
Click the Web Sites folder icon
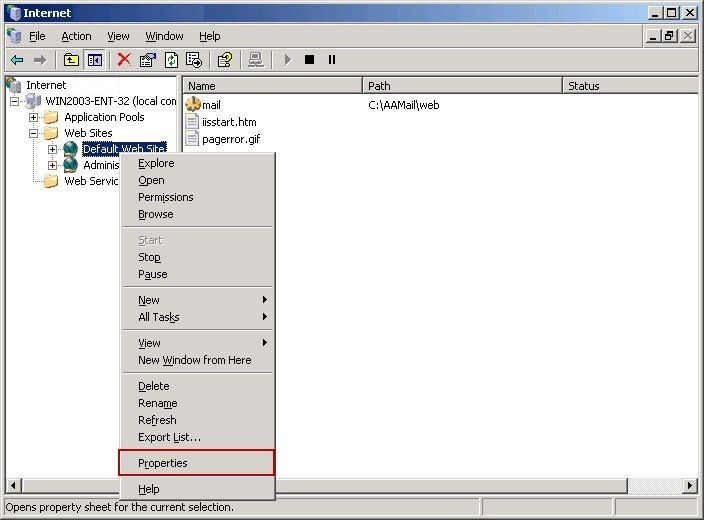click(x=51, y=133)
